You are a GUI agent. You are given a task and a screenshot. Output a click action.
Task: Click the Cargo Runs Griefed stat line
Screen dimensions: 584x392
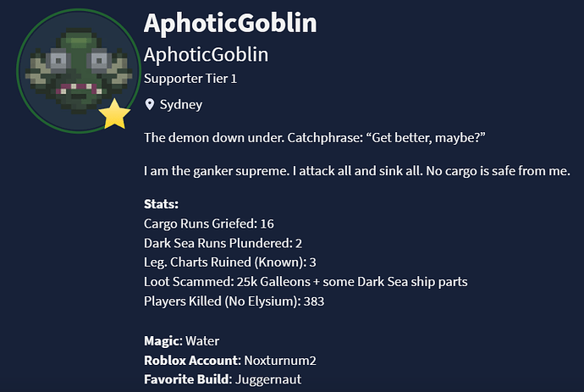coord(209,223)
